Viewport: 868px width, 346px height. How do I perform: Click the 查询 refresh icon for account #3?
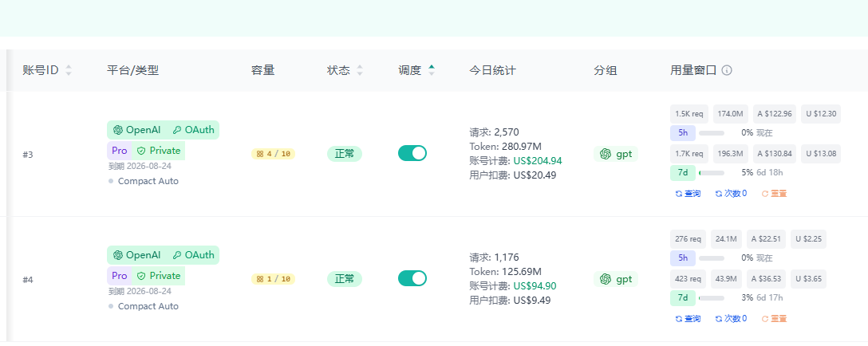coord(679,194)
